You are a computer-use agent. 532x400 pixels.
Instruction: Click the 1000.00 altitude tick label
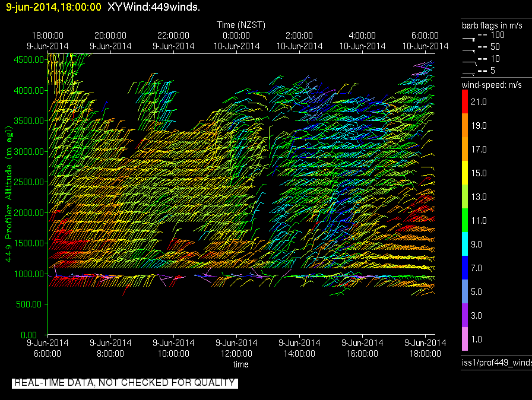pos(29,274)
